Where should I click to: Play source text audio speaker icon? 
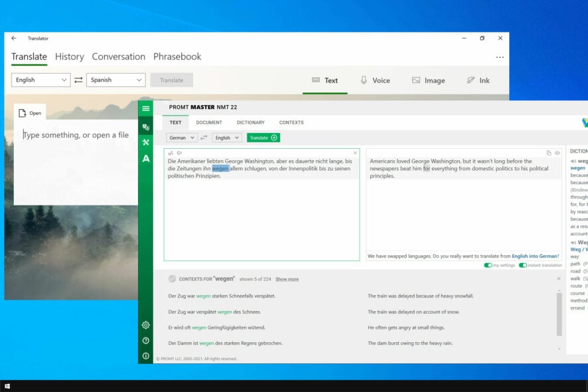[180, 153]
